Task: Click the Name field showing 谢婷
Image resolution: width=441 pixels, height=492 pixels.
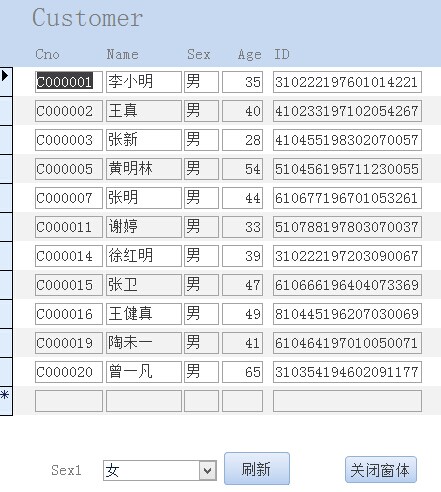Action: point(144,227)
